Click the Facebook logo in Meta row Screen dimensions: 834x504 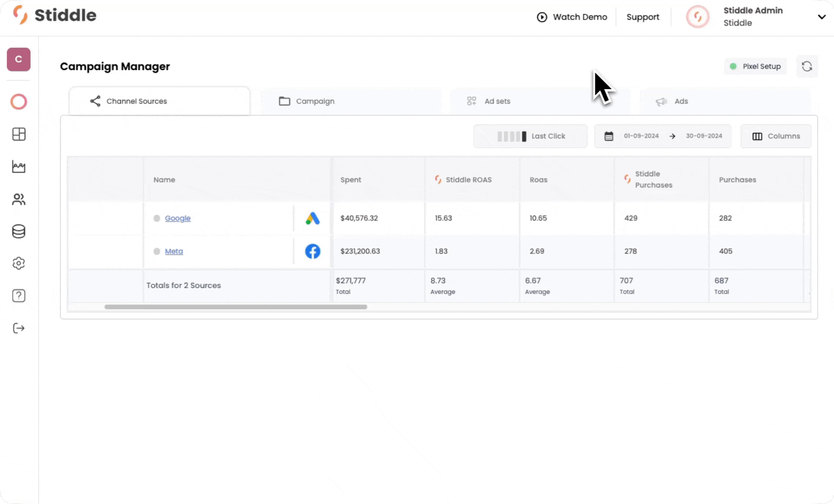coord(312,251)
